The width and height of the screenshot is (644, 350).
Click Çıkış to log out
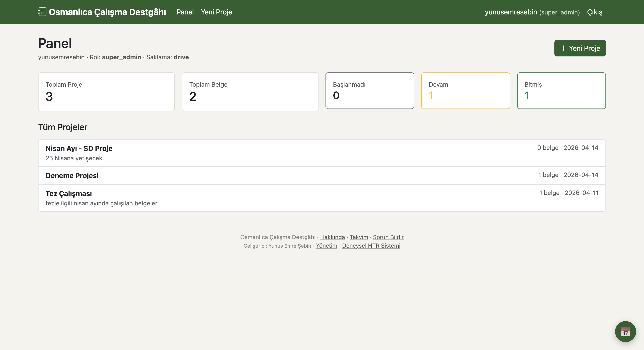[x=594, y=12]
